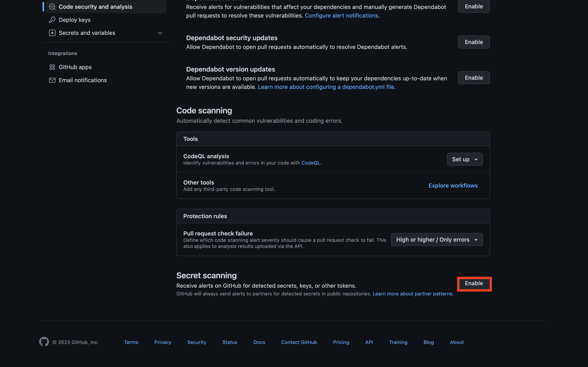Click the Explore workflows link
Screen dimensions: 588x367
[x=453, y=186]
